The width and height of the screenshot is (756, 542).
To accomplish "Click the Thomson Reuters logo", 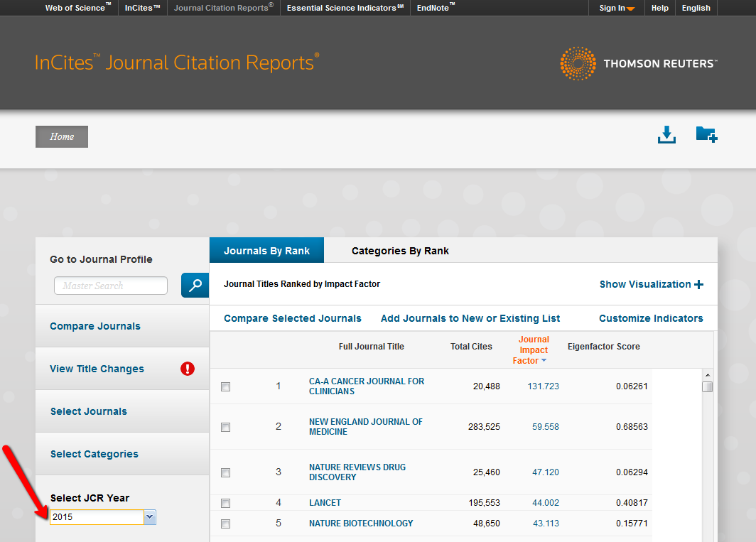I will coord(638,63).
